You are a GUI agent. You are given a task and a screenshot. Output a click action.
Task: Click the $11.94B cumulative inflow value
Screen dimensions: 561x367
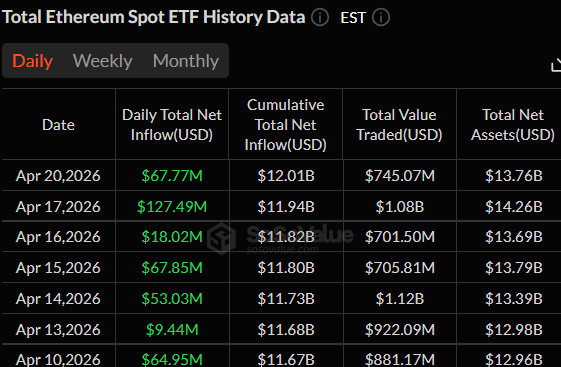coord(286,206)
